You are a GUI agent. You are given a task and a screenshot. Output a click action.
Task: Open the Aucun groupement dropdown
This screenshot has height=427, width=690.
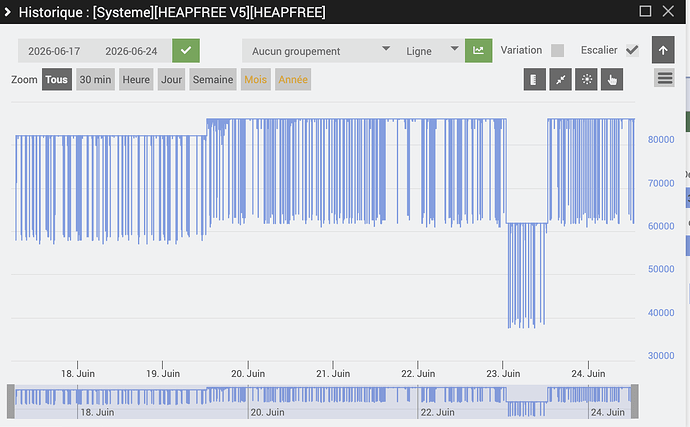(x=317, y=51)
